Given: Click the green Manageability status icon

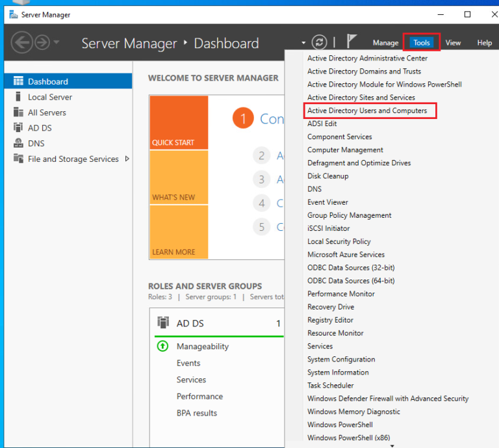Looking at the screenshot, I should click(163, 347).
